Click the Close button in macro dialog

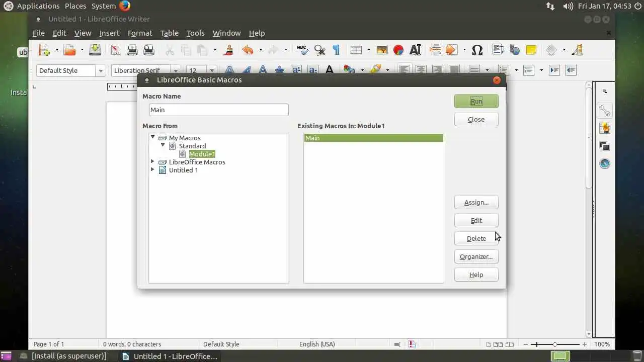(476, 119)
